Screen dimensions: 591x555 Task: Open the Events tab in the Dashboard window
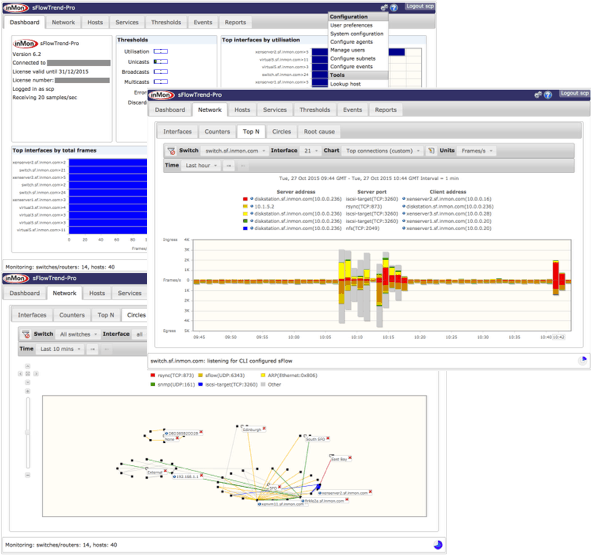click(203, 23)
